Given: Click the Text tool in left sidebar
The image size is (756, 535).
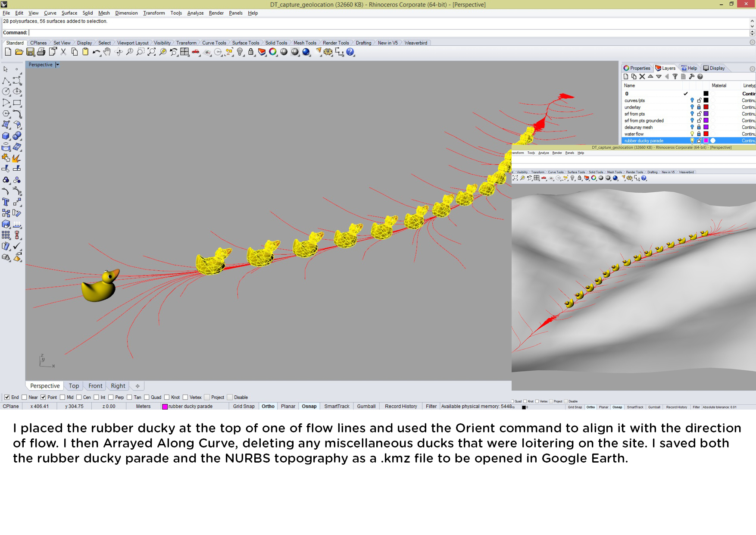Looking at the screenshot, I should click(x=6, y=202).
